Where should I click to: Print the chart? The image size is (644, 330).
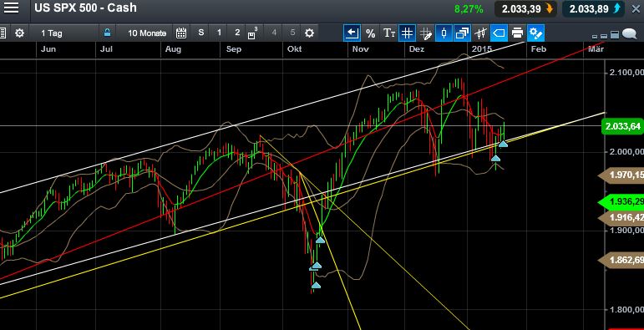(518, 33)
